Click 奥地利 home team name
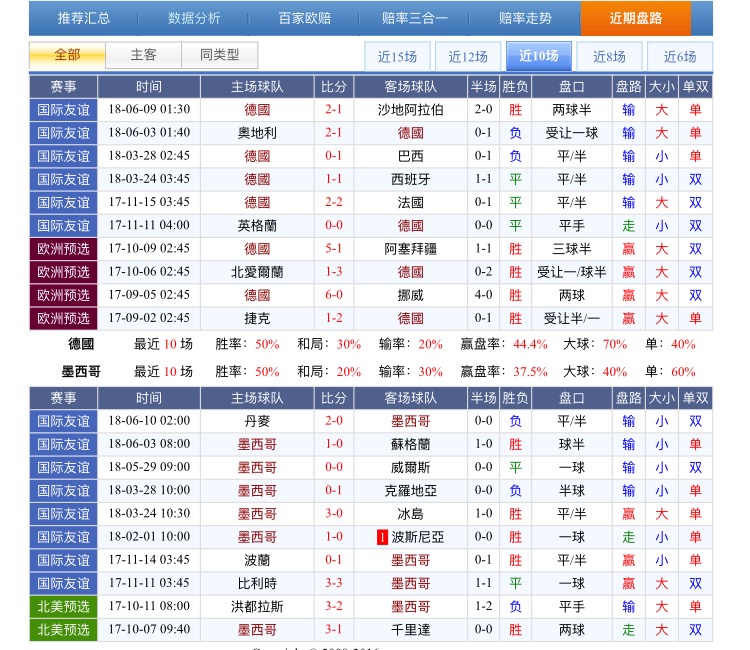Viewport: 750px width, 650px height. point(257,133)
